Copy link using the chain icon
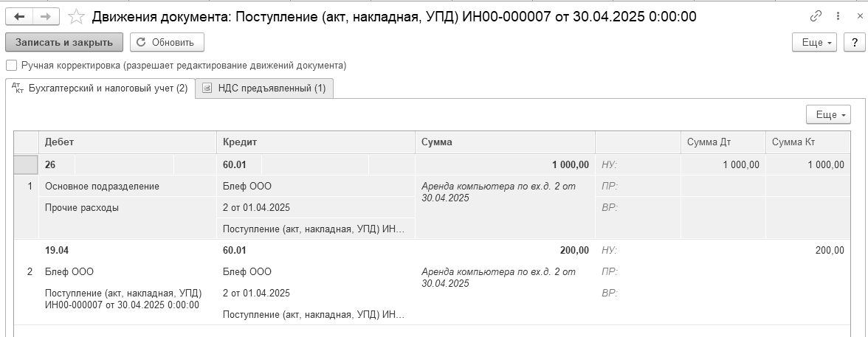 pos(816,17)
